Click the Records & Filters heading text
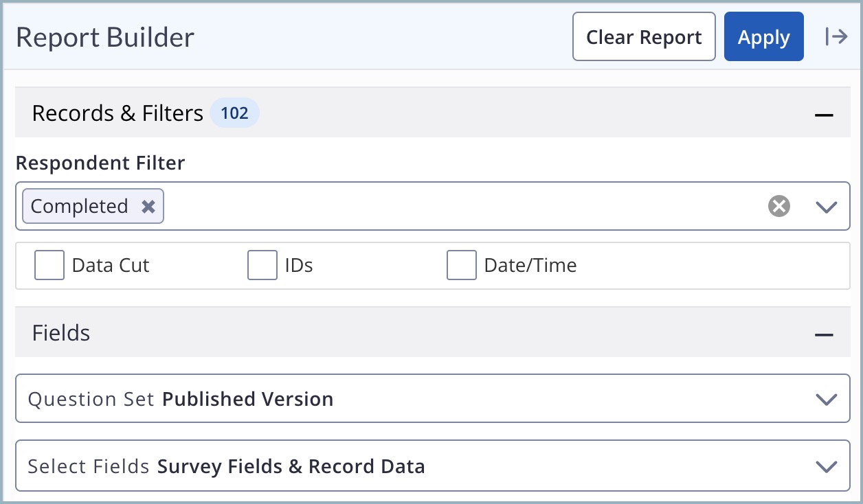Screen dimensions: 863x504 (117, 113)
